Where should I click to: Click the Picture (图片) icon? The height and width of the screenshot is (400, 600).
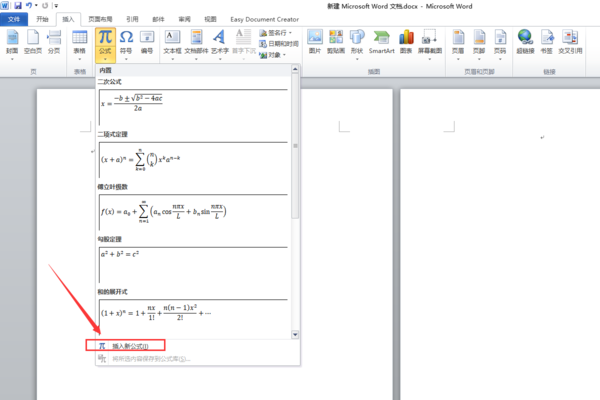(315, 37)
